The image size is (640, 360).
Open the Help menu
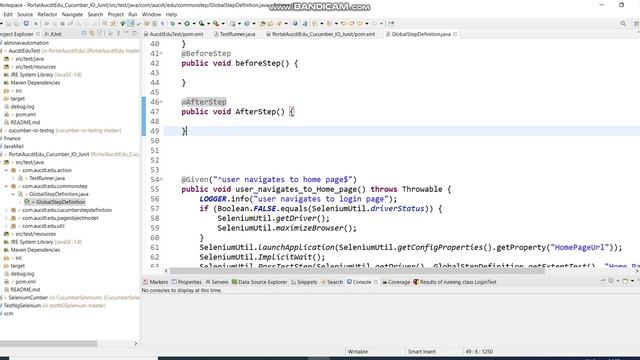(171, 14)
